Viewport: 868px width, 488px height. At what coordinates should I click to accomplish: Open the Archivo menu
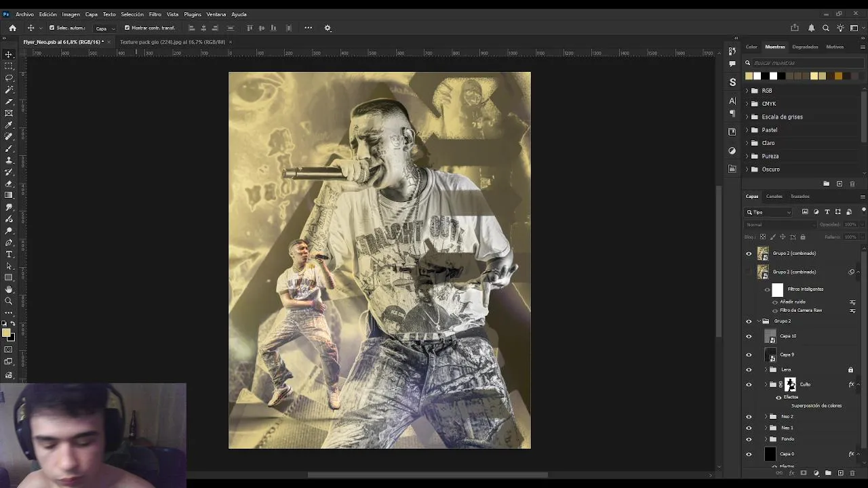pos(24,14)
